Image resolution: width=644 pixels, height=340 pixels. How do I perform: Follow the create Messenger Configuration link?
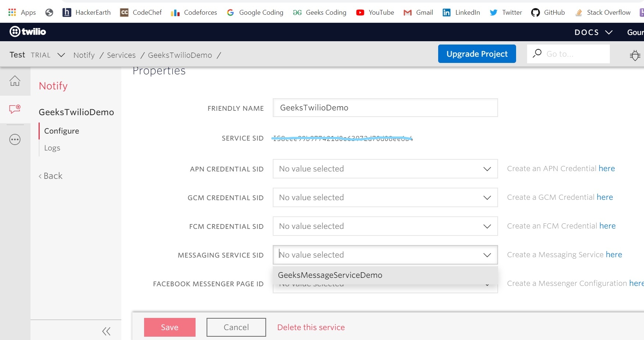(637, 283)
